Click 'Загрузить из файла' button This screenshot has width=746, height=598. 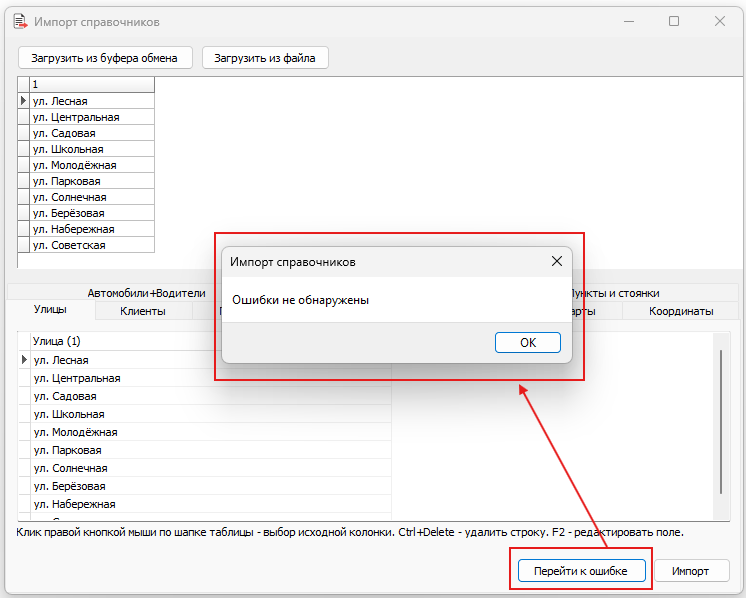[x=265, y=58]
